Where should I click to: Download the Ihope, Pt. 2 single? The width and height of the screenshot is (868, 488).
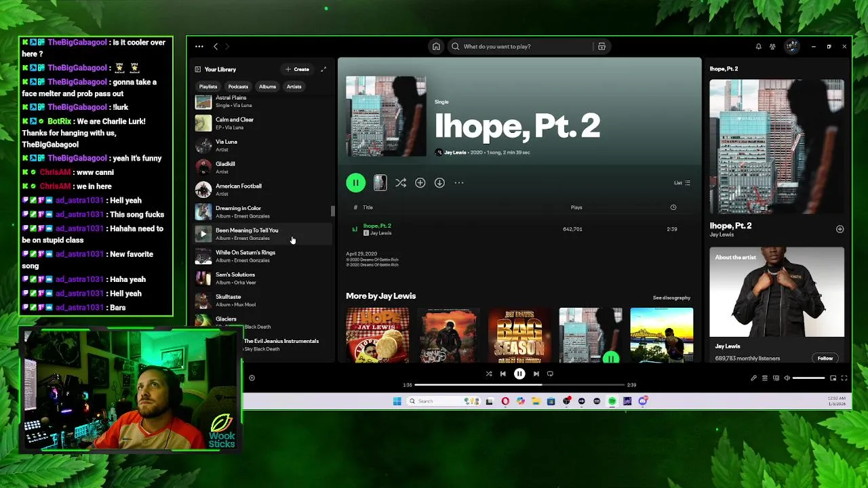click(x=439, y=182)
